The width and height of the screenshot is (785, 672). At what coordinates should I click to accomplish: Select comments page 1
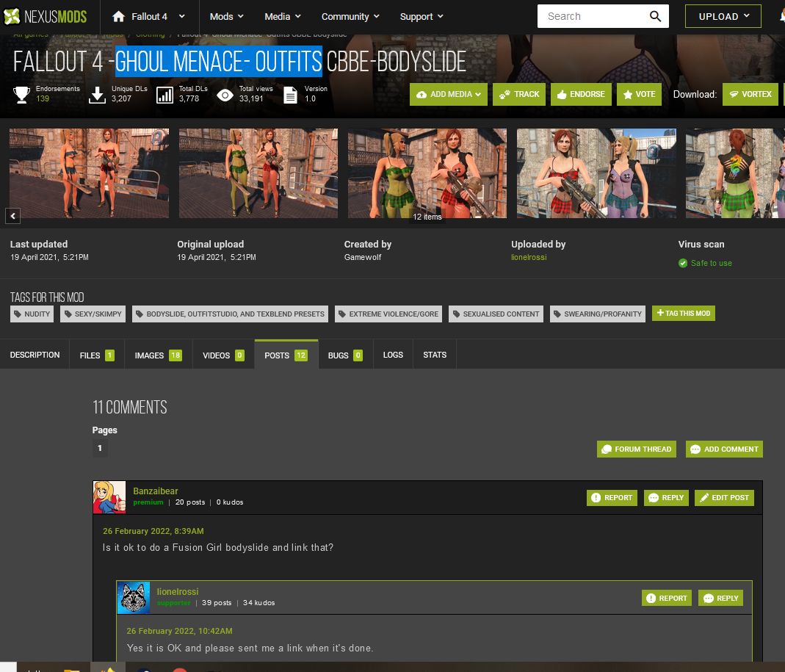pos(100,448)
